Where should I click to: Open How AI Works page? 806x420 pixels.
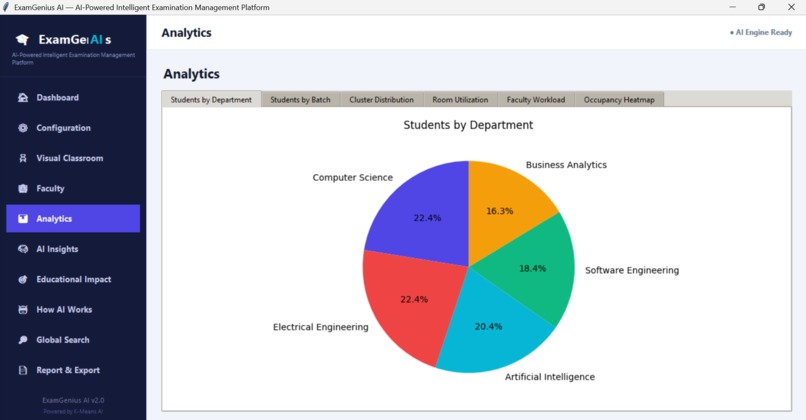click(x=73, y=309)
